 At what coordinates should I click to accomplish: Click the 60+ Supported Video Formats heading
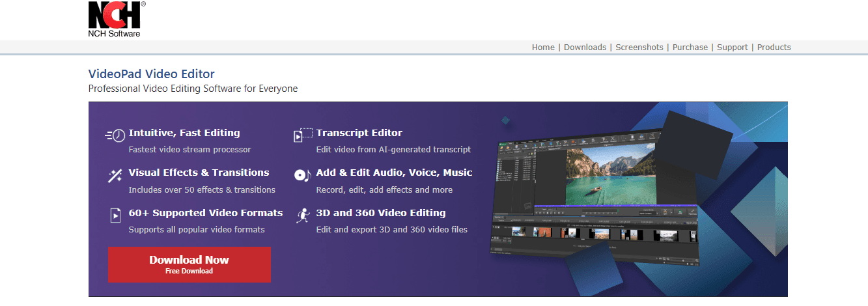206,213
